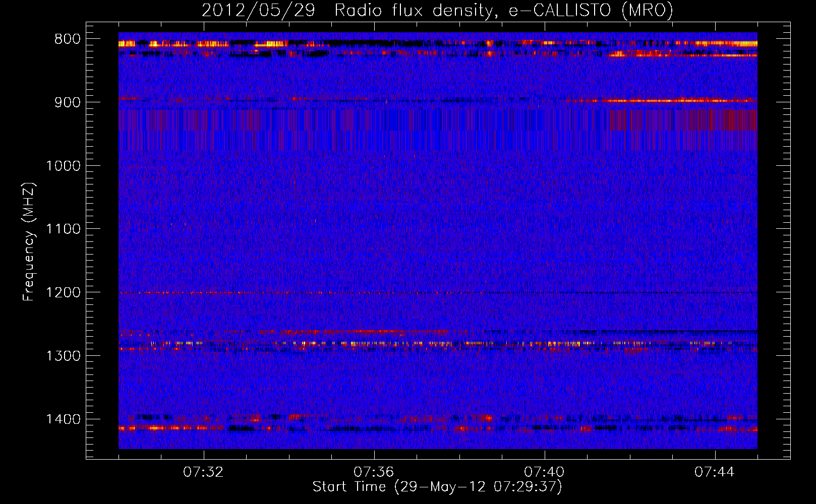Select the '1400' frequency axis label

(63, 419)
